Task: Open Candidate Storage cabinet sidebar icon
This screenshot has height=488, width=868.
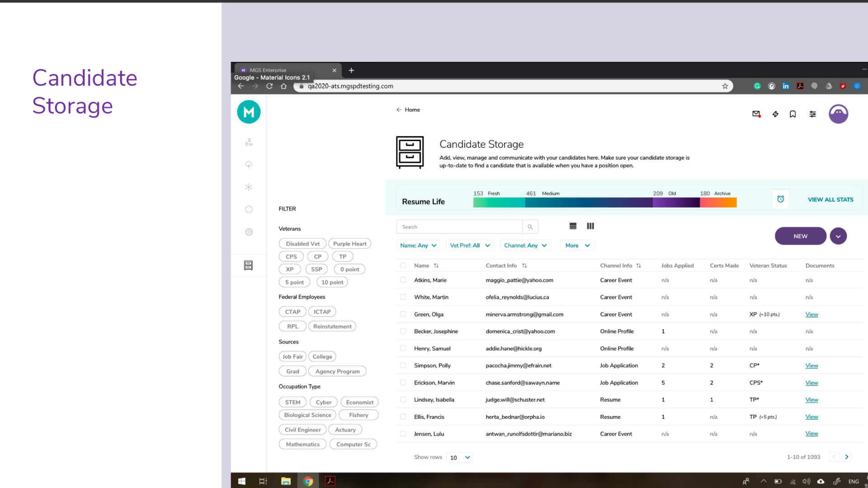Action: click(248, 265)
